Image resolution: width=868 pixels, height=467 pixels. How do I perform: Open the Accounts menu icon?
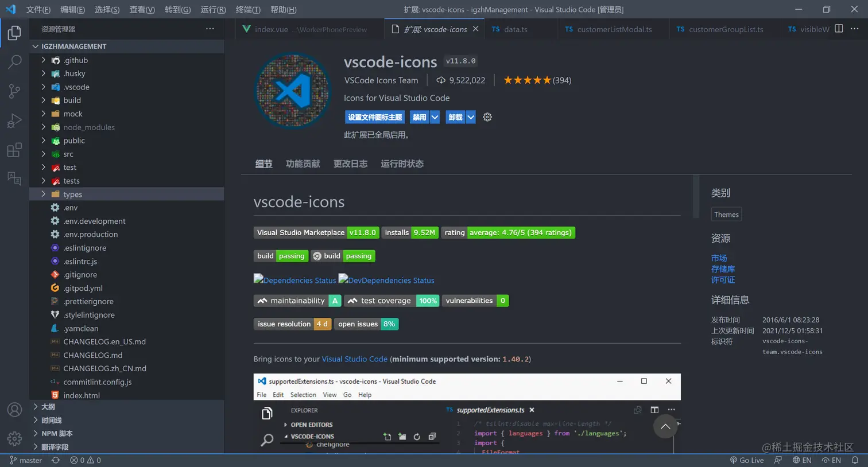pos(14,410)
